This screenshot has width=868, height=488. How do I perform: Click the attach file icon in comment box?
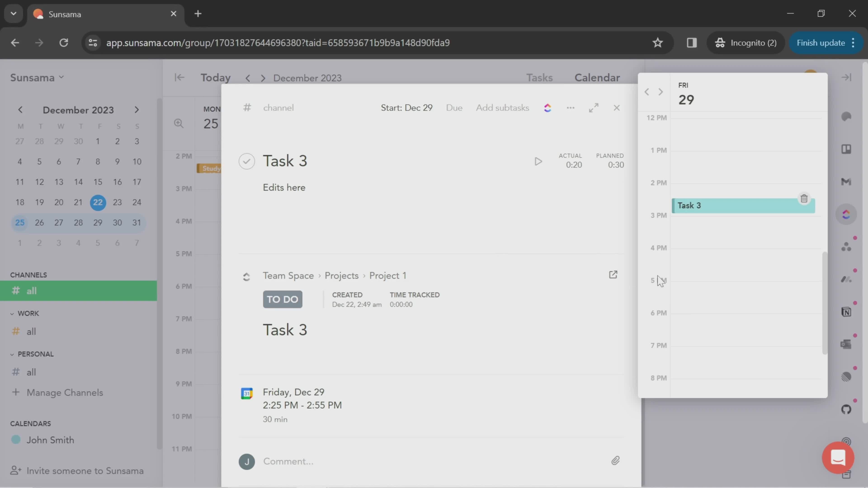(615, 461)
